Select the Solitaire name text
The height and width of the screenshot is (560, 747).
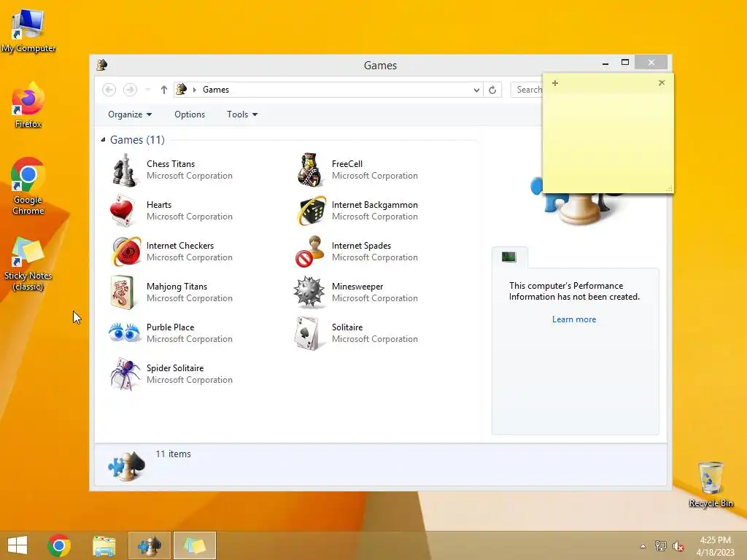(x=347, y=327)
